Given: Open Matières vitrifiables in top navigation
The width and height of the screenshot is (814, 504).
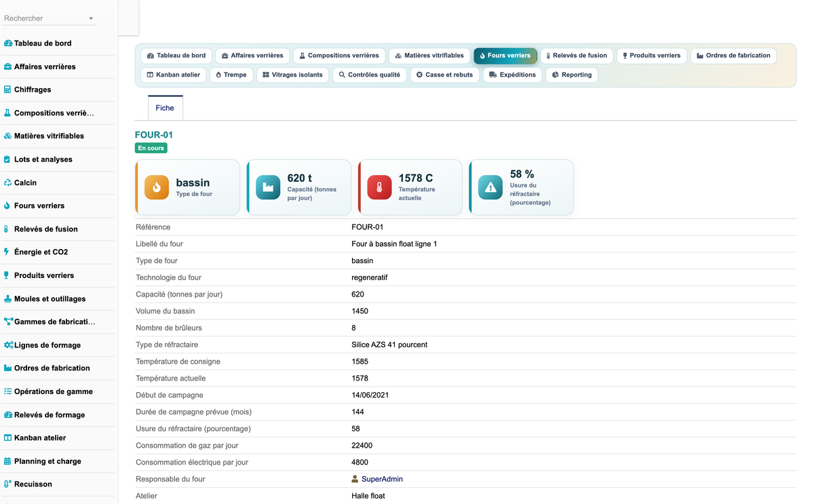Looking at the screenshot, I should click(x=429, y=56).
